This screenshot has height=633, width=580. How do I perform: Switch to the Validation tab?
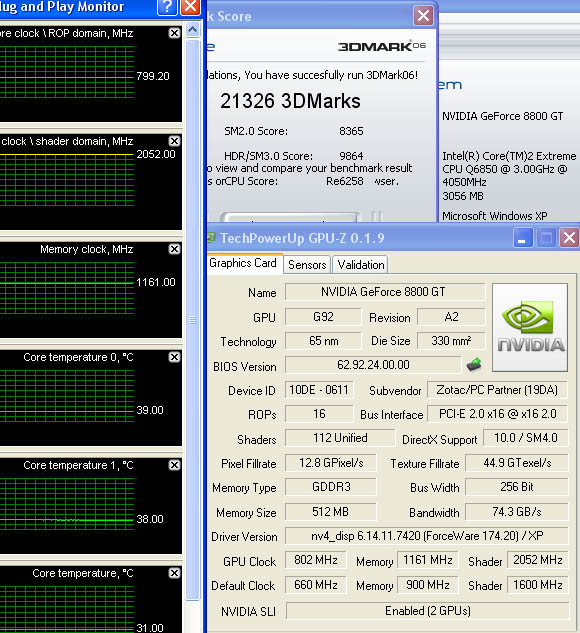coord(361,265)
